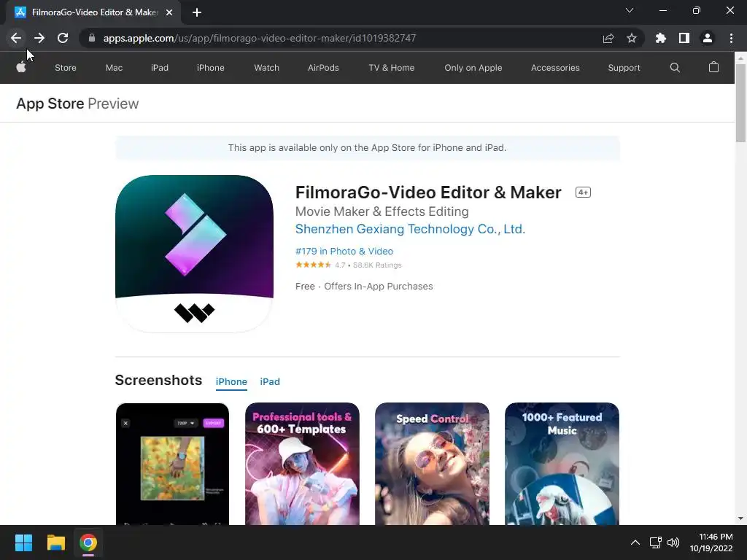Open the Store menu item
The width and height of the screenshot is (747, 560).
tap(65, 68)
